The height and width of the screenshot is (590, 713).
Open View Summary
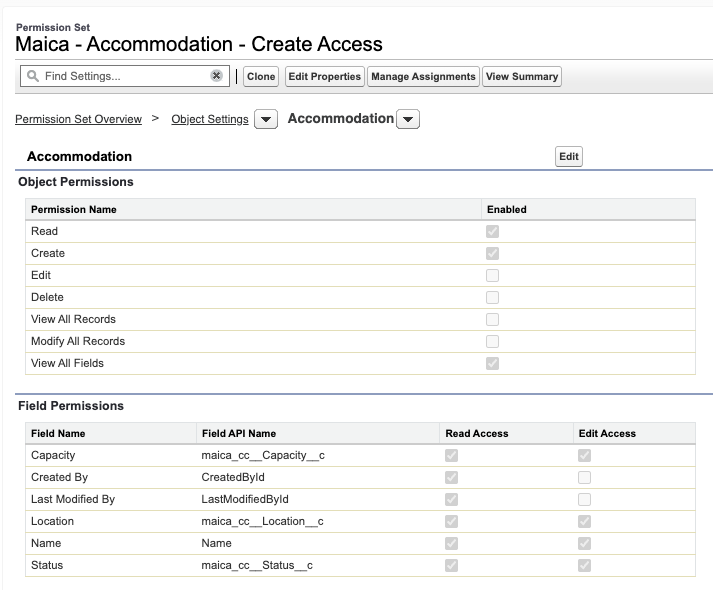click(x=521, y=77)
